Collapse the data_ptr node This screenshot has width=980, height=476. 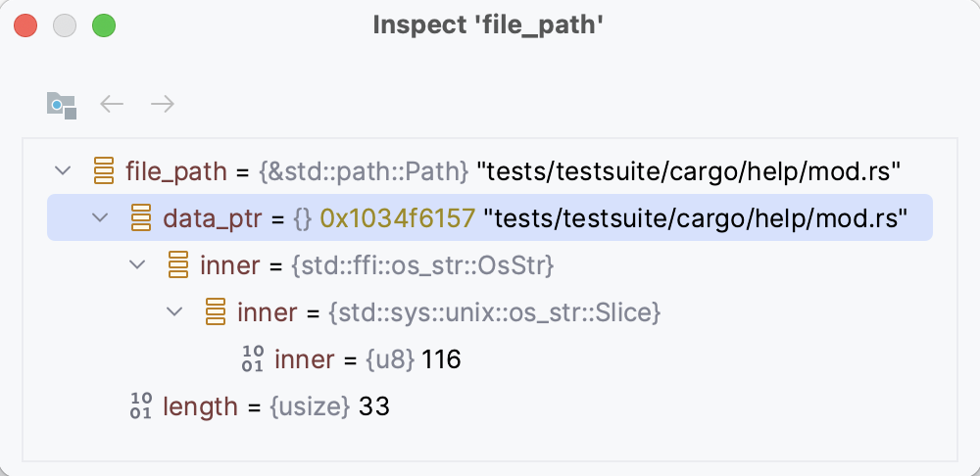(x=101, y=218)
